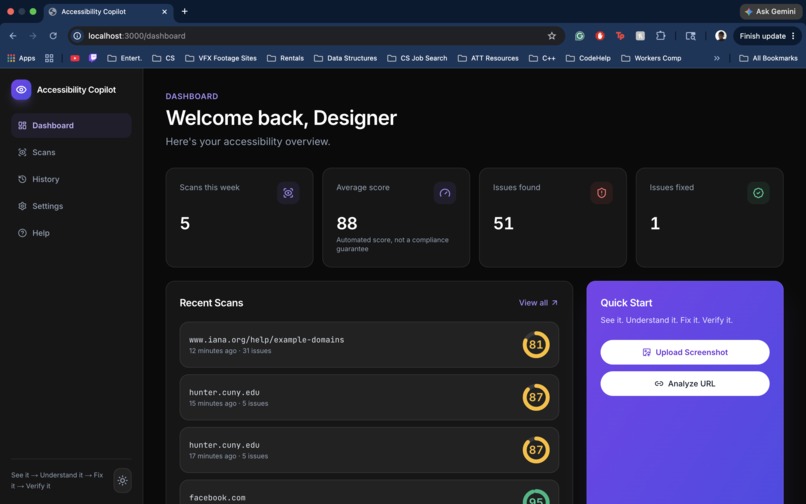
Task: Open the hunter.cuny.edu scan from 15 minutes ago
Action: (369, 398)
